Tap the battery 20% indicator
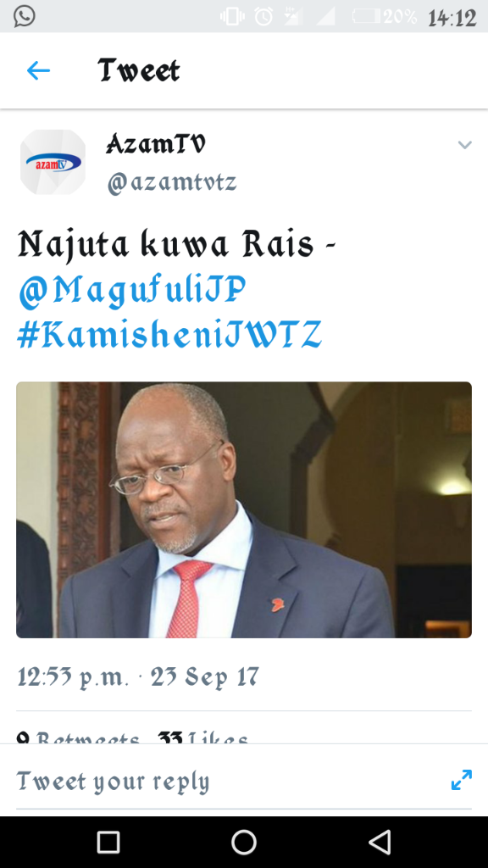Viewport: 488px width, 868px height. click(385, 17)
